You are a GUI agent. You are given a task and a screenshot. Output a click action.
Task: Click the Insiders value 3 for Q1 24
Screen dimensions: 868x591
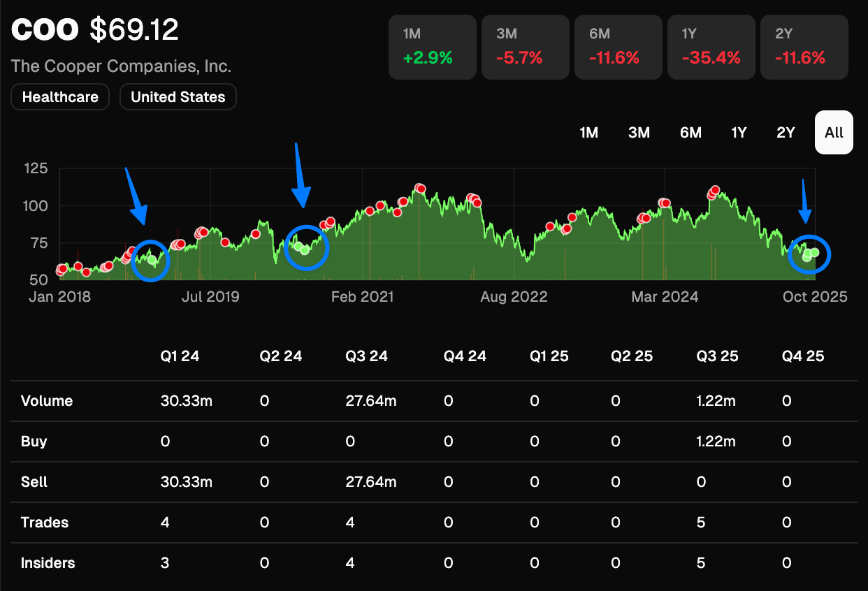coord(165,563)
